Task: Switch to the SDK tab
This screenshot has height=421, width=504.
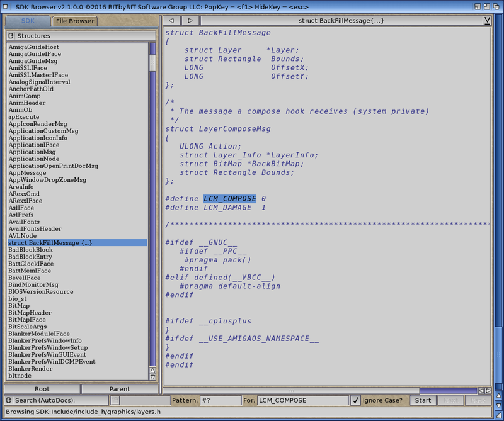Action: point(28,21)
